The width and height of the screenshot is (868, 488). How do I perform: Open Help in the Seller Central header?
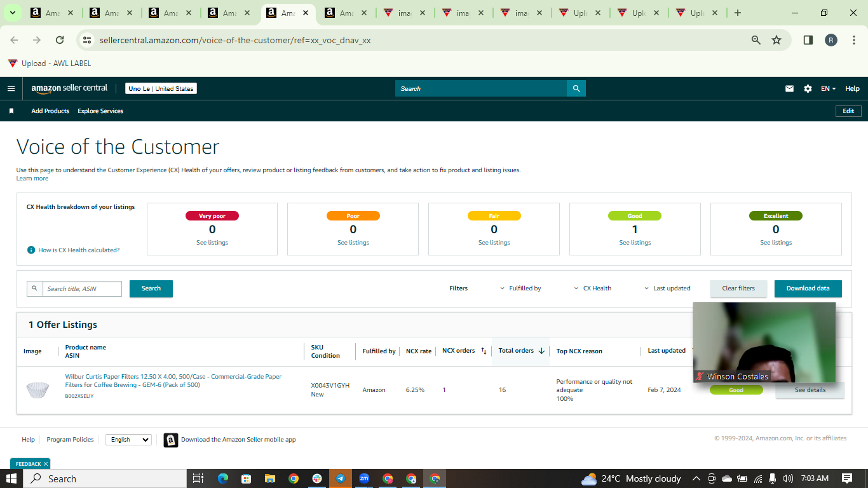852,89
